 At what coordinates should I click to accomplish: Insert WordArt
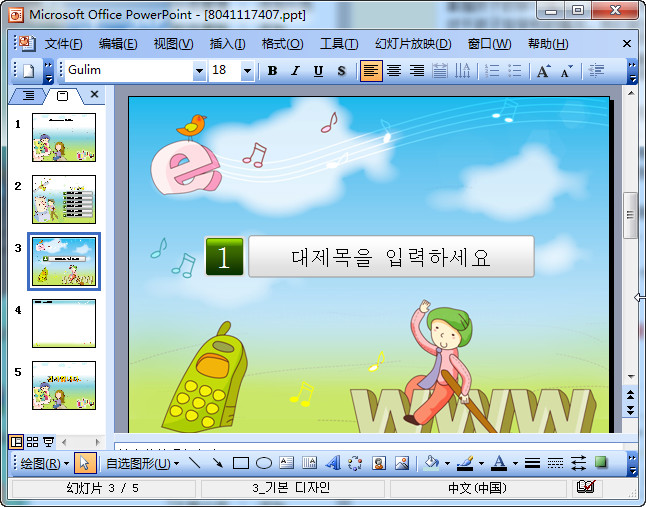[333, 463]
